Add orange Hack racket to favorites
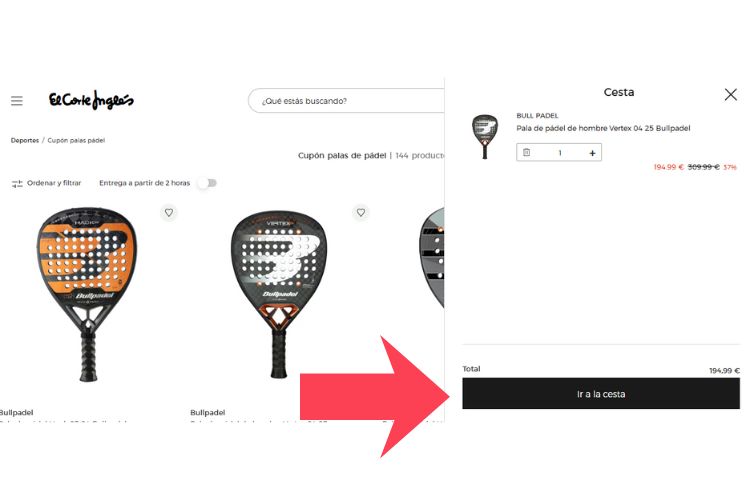Image resolution: width=750 pixels, height=500 pixels. coord(169,212)
